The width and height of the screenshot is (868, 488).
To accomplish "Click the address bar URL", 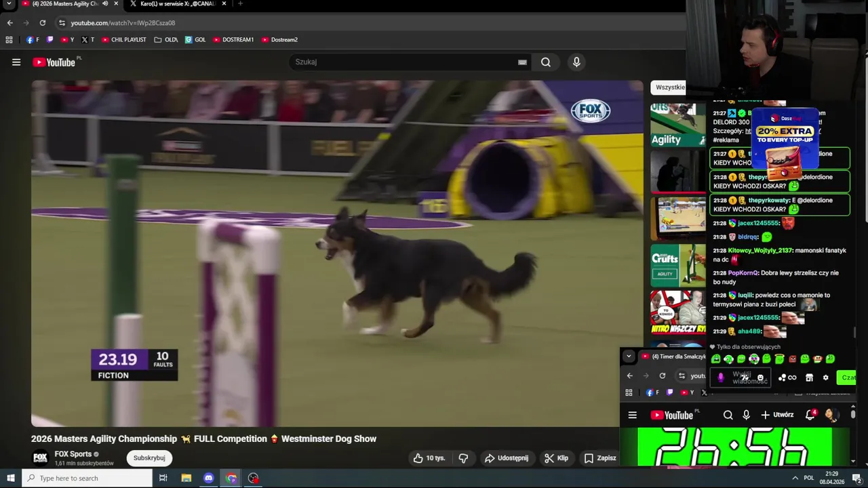I will (123, 23).
